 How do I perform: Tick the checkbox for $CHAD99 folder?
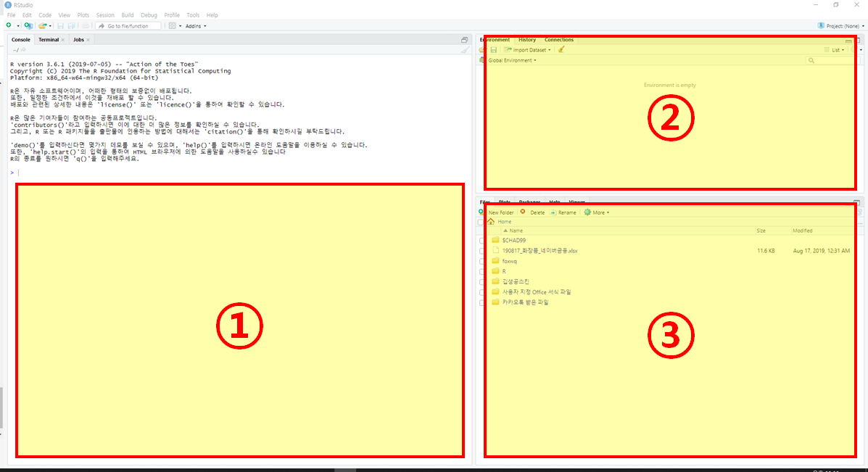click(481, 241)
